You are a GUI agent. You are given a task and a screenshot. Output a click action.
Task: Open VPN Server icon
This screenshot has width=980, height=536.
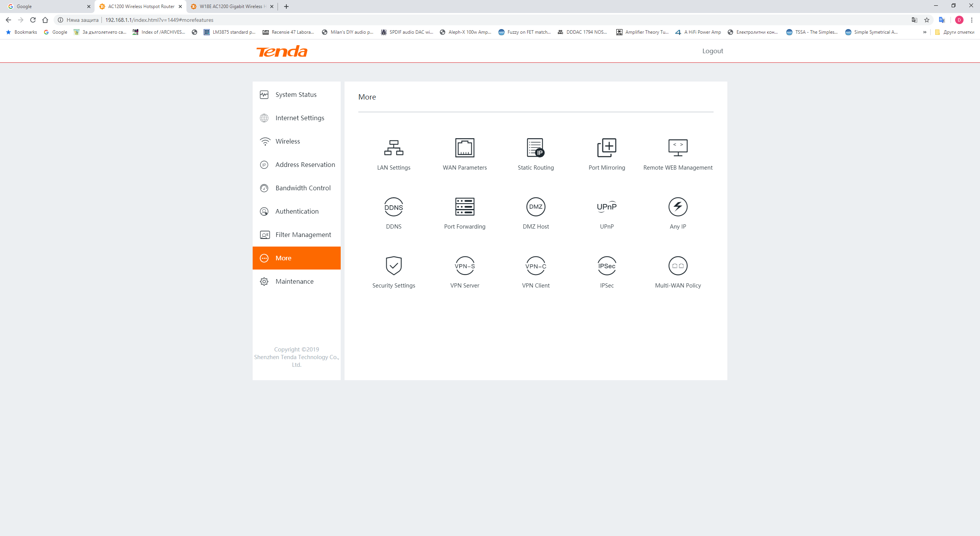(x=465, y=266)
